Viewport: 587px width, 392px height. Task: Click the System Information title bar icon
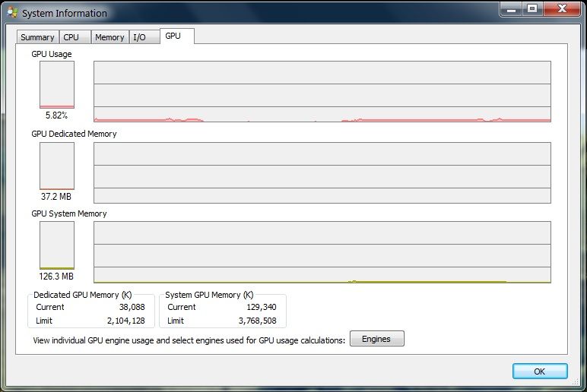click(12, 13)
